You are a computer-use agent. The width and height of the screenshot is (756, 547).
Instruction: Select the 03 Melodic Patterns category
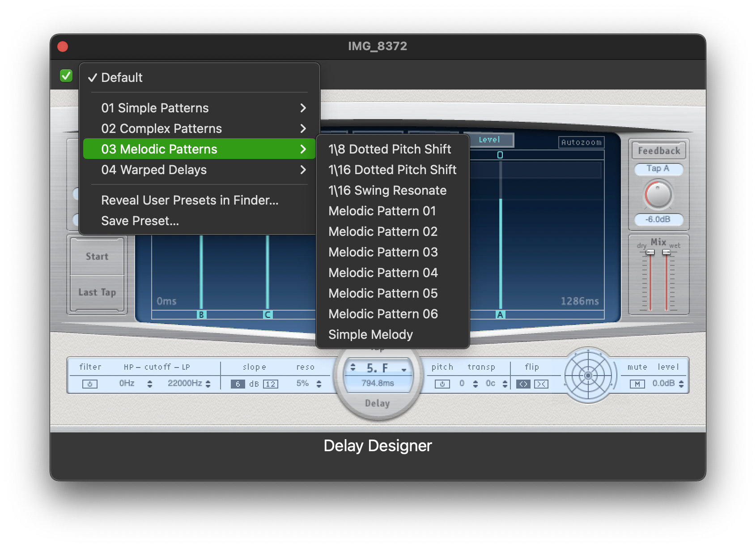[x=200, y=149]
